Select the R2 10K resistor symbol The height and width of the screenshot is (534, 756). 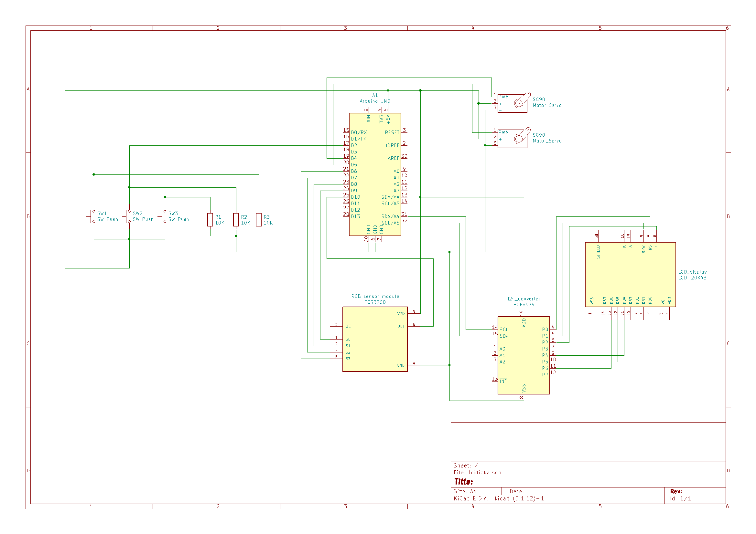coord(236,220)
